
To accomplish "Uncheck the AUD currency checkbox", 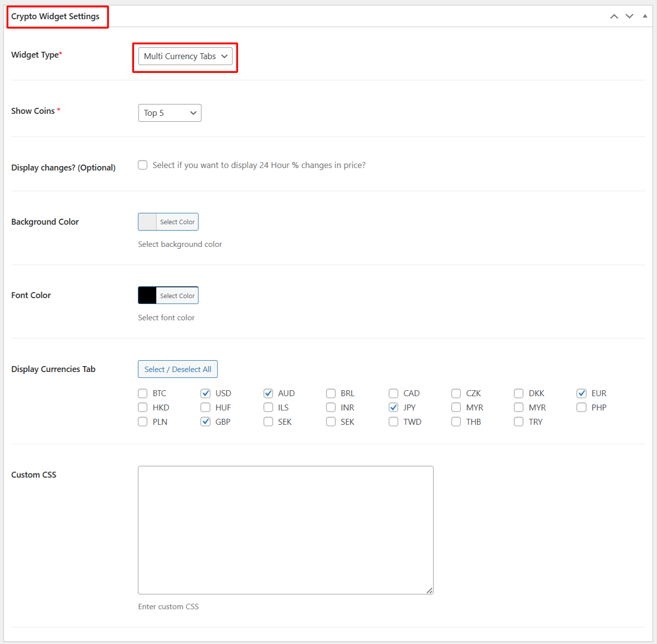I will coord(268,393).
